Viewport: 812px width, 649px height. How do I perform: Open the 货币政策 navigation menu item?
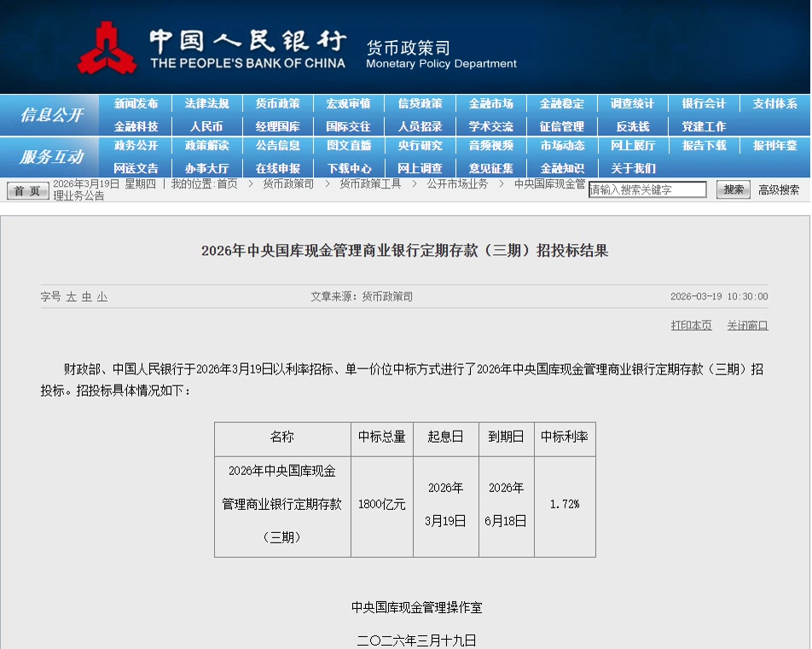point(277,104)
